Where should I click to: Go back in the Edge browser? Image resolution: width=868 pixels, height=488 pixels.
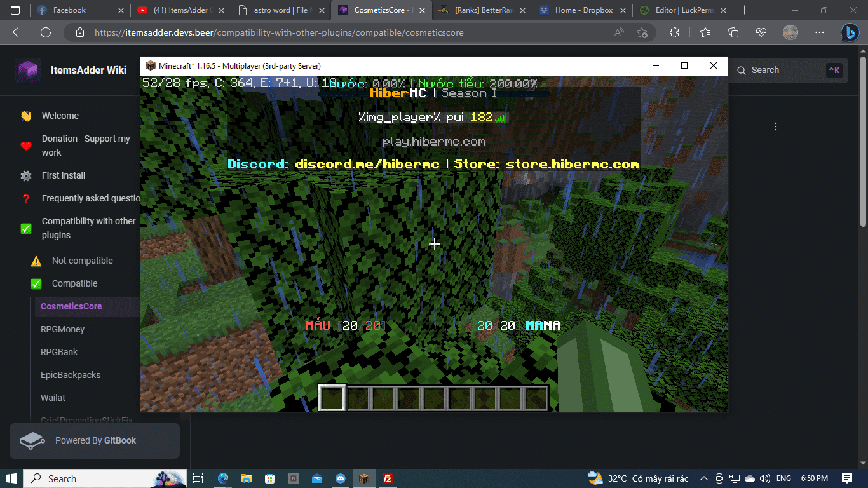pos(18,33)
